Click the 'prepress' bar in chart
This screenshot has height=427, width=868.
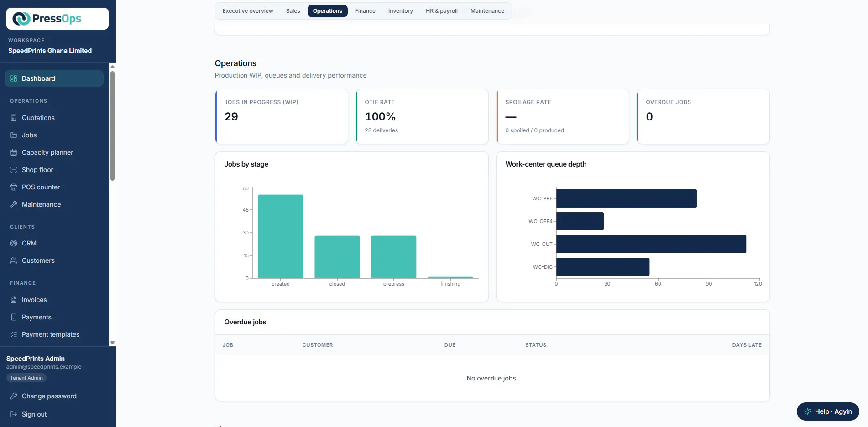tap(394, 257)
